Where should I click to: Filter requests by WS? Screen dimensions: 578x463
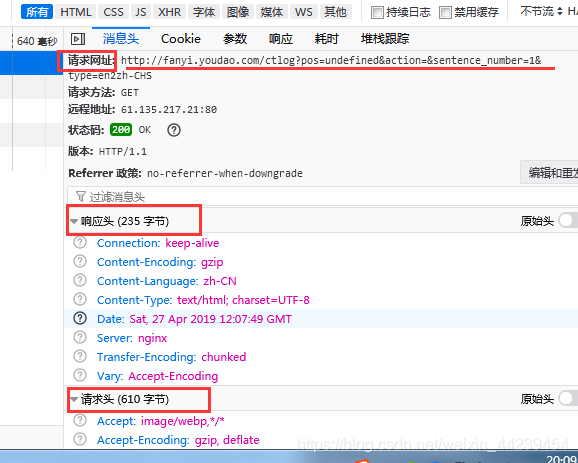click(304, 12)
